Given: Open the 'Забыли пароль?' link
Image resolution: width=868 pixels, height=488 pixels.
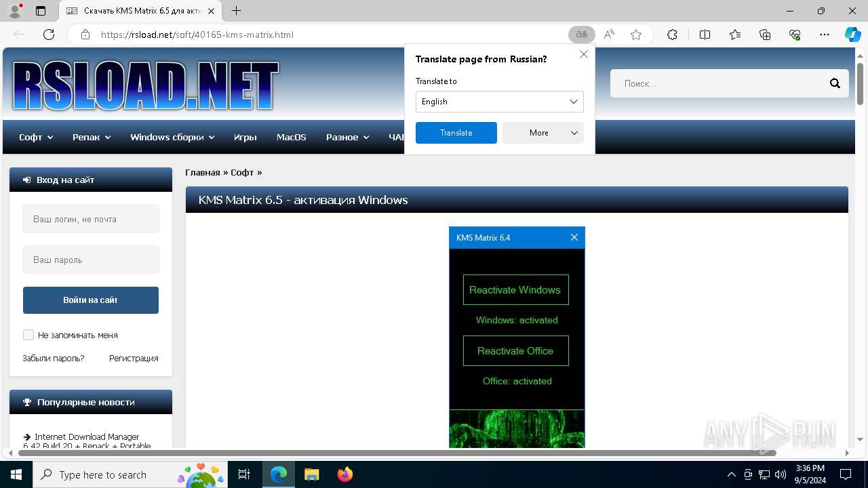Looking at the screenshot, I should pos(54,358).
